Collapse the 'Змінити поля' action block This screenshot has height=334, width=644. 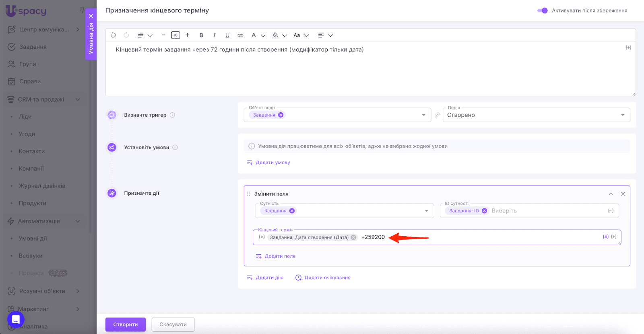tap(611, 194)
